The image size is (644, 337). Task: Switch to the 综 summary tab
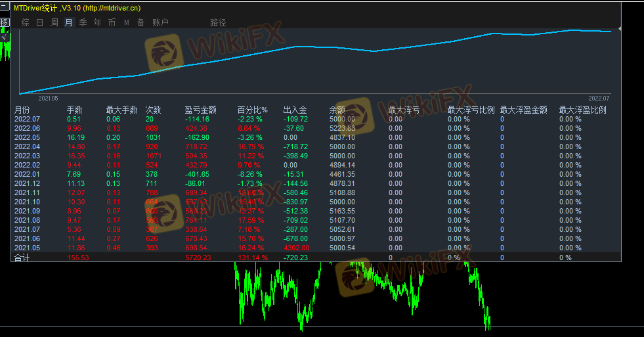pyautogui.click(x=25, y=22)
